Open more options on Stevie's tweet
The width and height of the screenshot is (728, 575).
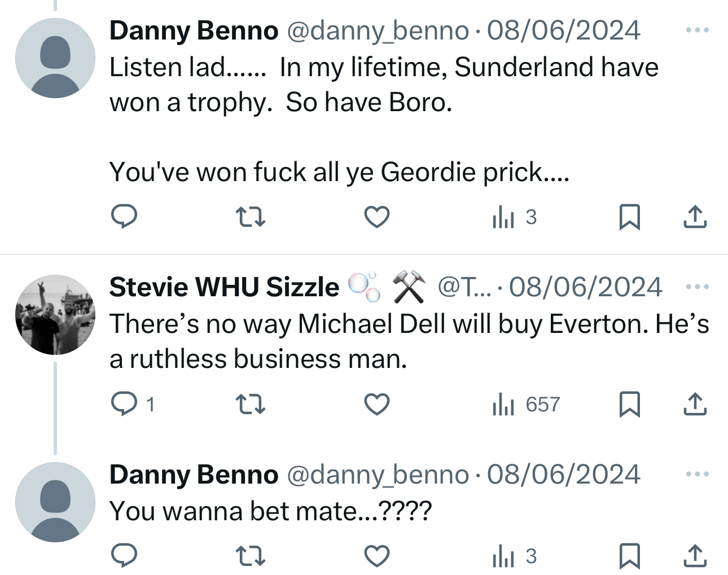[698, 287]
